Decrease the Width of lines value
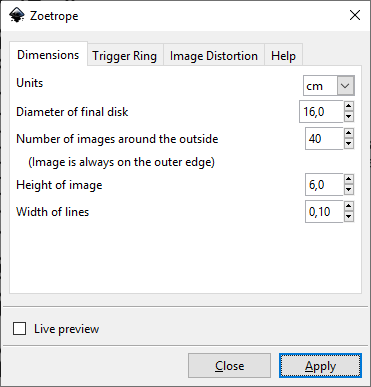 tap(349, 217)
